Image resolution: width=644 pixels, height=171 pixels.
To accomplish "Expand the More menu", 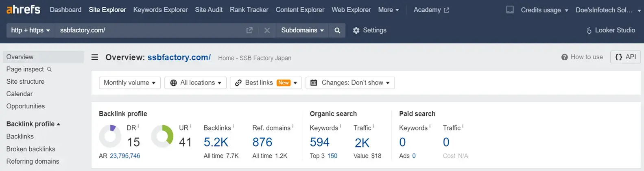I will [388, 10].
